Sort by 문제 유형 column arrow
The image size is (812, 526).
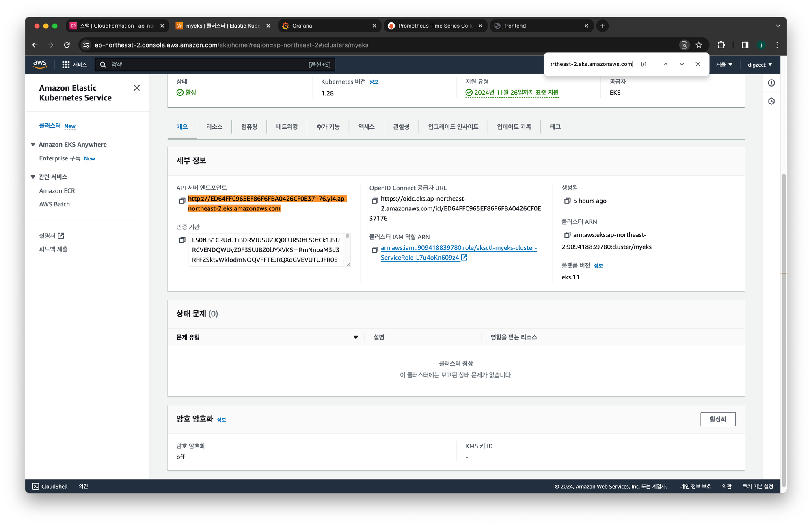click(356, 337)
